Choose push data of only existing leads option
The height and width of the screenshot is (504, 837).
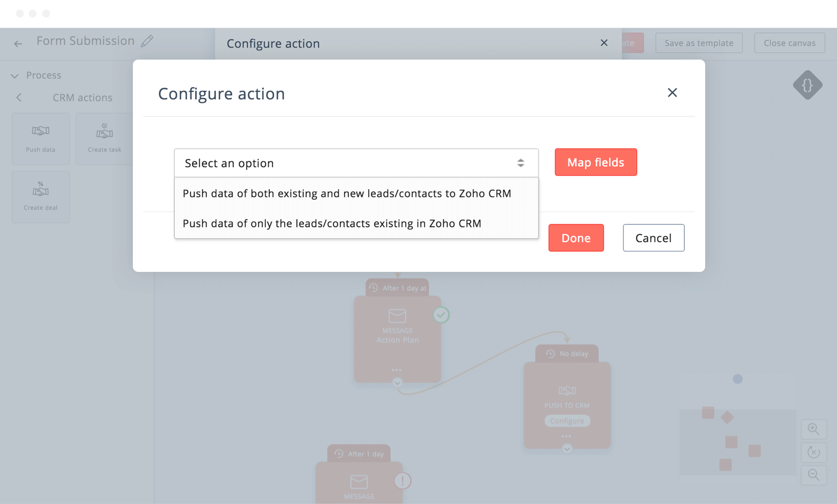(332, 224)
